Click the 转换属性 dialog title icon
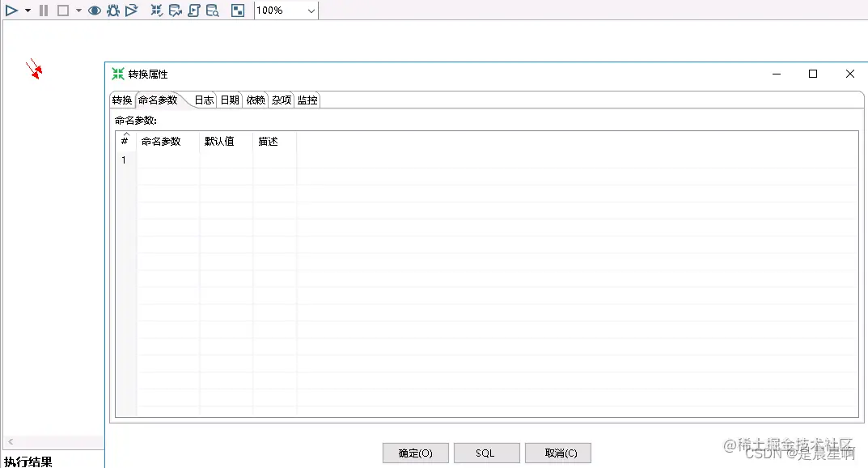The height and width of the screenshot is (468, 868). pyautogui.click(x=118, y=74)
